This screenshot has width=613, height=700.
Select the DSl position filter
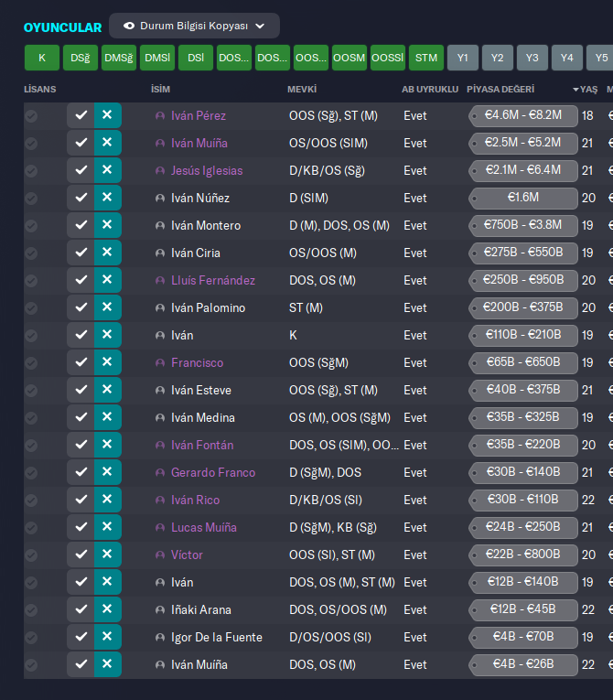[x=196, y=58]
